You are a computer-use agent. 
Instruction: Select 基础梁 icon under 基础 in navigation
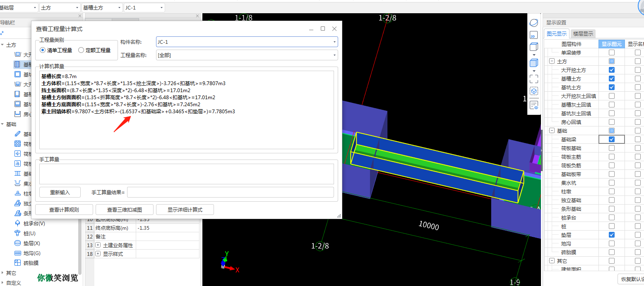(x=17, y=134)
